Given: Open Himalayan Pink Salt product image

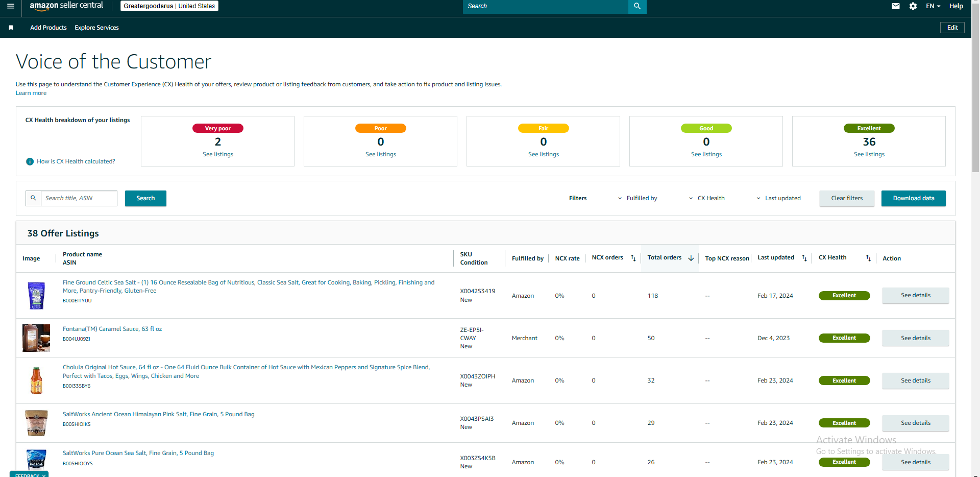Looking at the screenshot, I should pos(36,423).
